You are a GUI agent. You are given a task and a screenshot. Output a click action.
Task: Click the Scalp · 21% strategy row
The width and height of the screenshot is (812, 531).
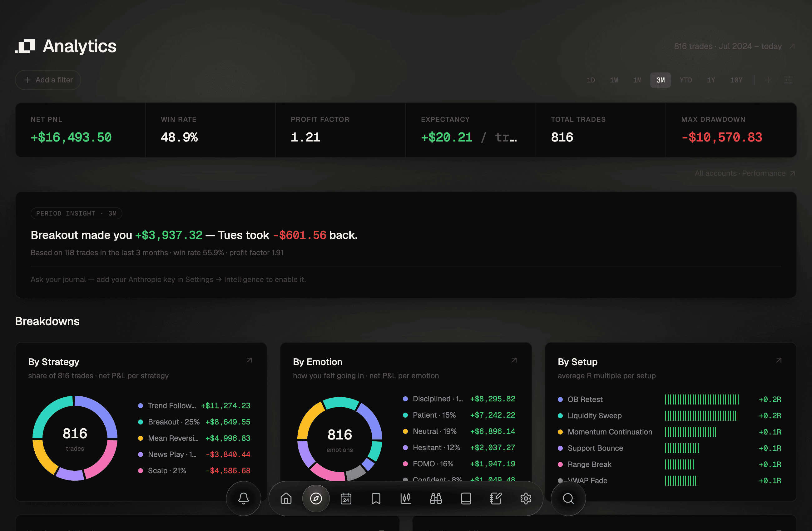(x=194, y=471)
